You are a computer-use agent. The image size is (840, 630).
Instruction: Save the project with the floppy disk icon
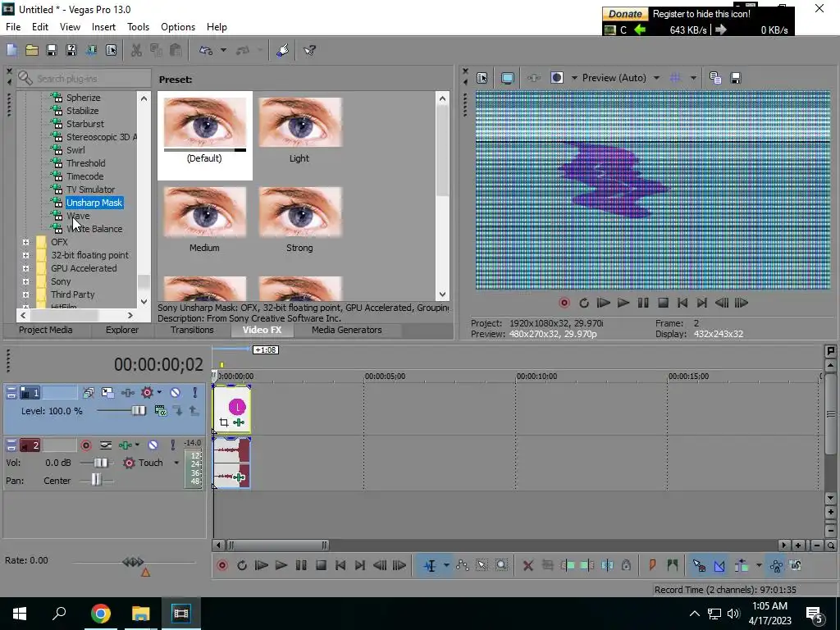52,50
